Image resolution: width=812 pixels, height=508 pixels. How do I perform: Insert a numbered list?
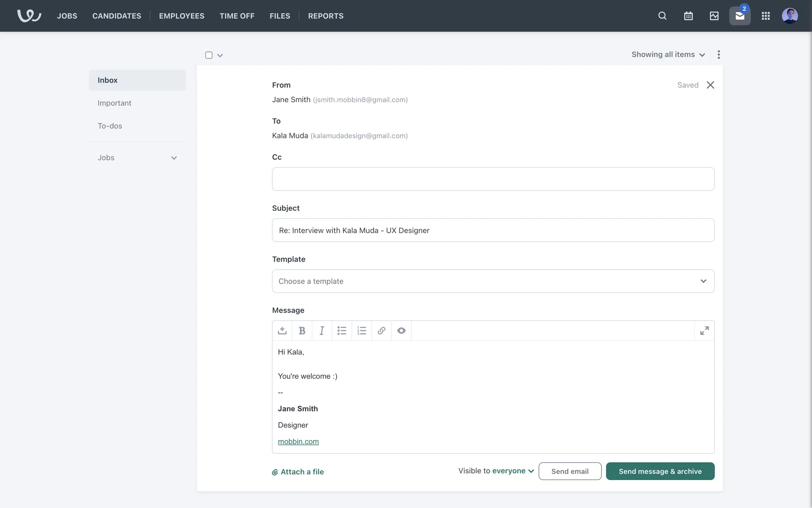pyautogui.click(x=362, y=331)
